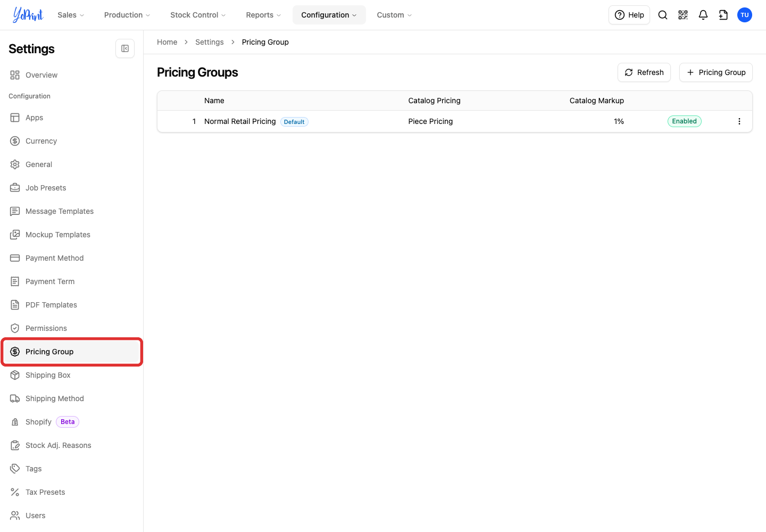Screen dimensions: 766x532
Task: Expand the Stock Control dropdown menu
Action: [x=198, y=15]
